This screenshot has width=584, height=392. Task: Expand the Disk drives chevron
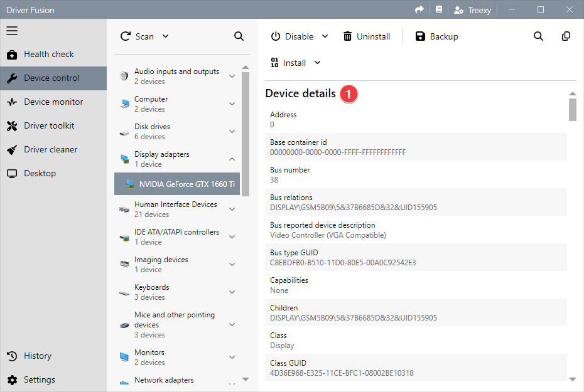coord(232,131)
